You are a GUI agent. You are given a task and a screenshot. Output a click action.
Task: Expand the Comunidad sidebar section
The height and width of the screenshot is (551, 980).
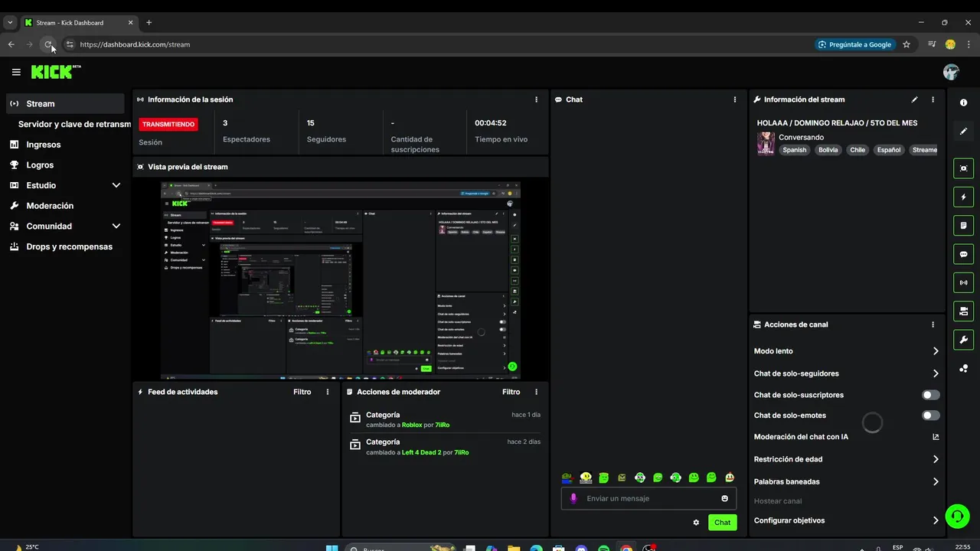116,227
